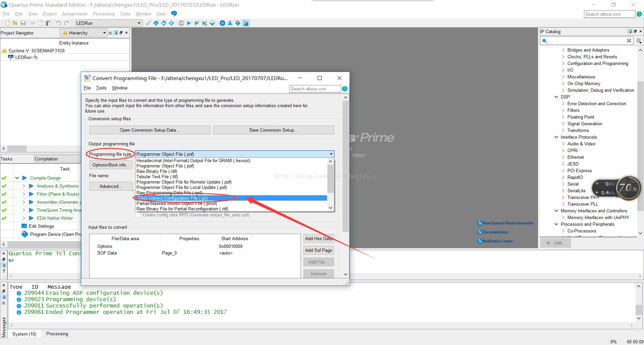This screenshot has width=644, height=345.
Task: Collapse the DSP category in IP Catalog
Action: [556, 97]
